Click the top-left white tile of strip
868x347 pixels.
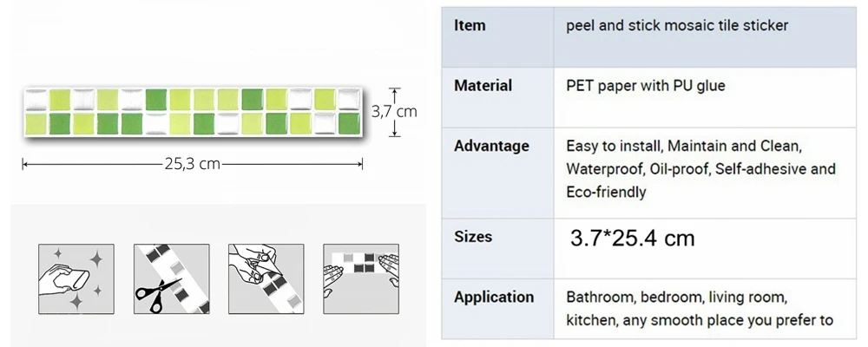[36, 100]
